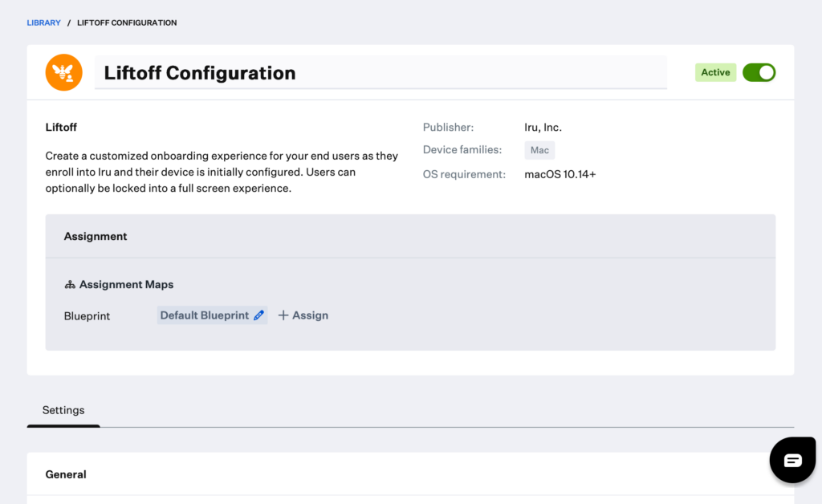The image size is (822, 504).
Task: Click the green Active status badge
Action: tap(715, 72)
